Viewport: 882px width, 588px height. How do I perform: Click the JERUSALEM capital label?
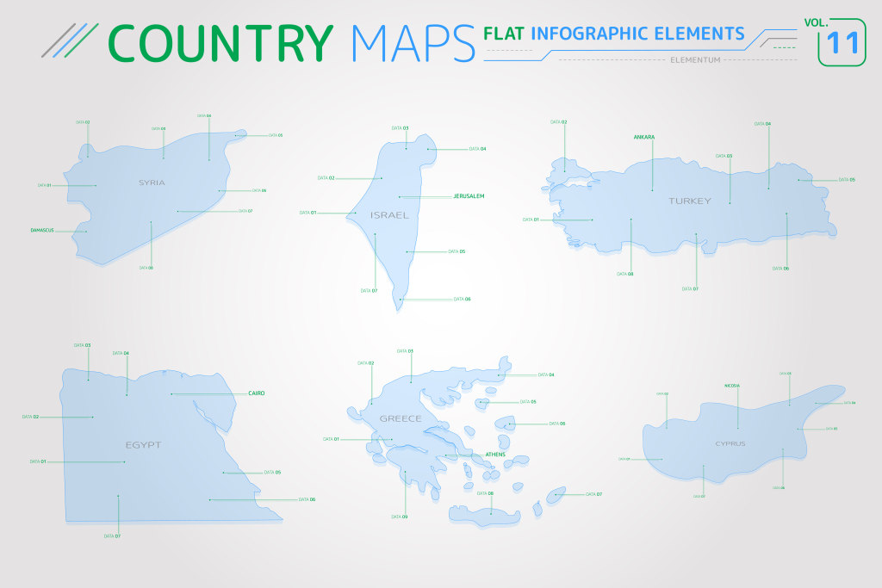[469, 196]
